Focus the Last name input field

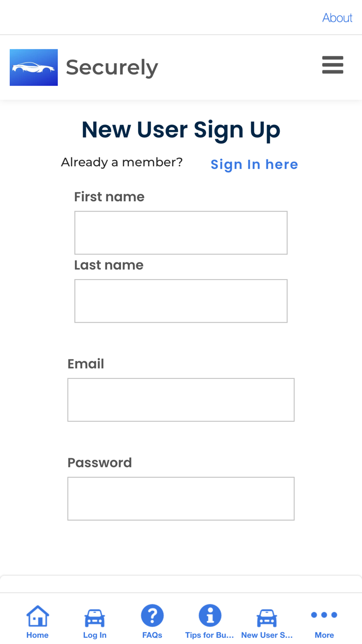click(181, 301)
